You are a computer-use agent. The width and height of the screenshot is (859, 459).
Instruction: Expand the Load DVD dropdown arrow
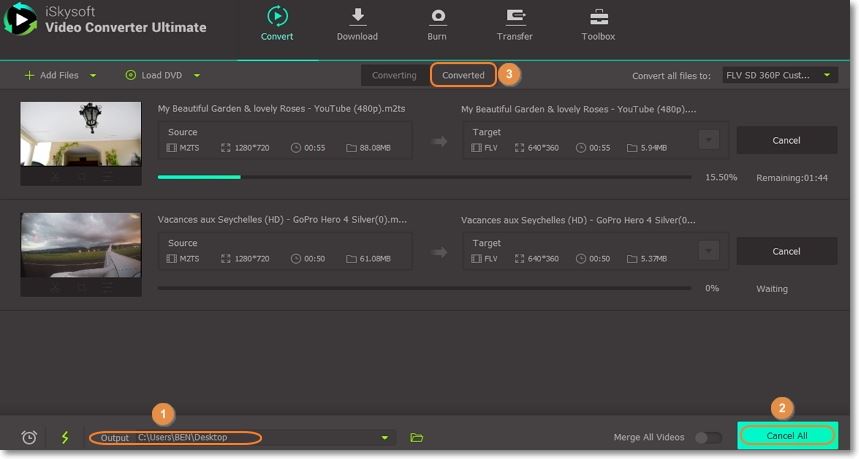click(x=197, y=75)
